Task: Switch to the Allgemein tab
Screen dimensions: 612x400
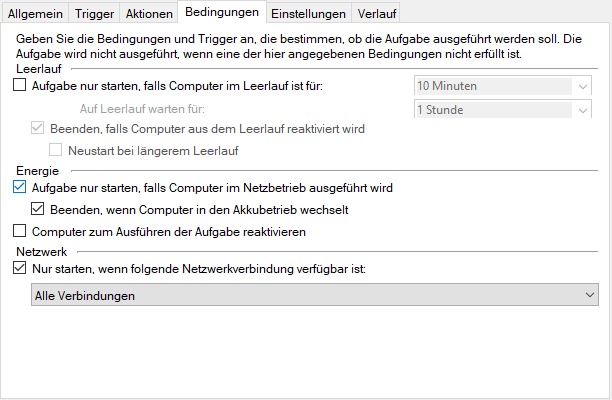Action: pos(34,13)
